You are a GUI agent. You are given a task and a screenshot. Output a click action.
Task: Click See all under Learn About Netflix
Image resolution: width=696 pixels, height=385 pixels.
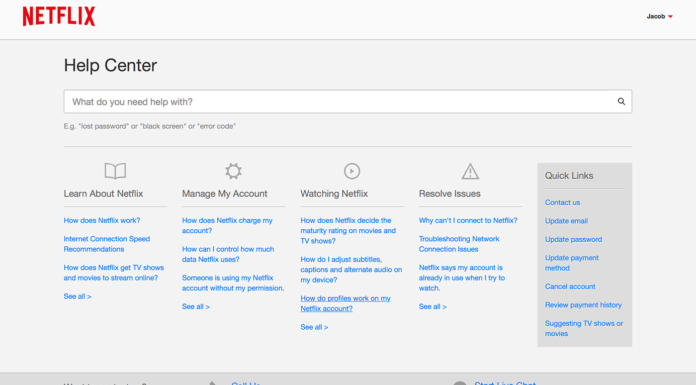tap(77, 296)
